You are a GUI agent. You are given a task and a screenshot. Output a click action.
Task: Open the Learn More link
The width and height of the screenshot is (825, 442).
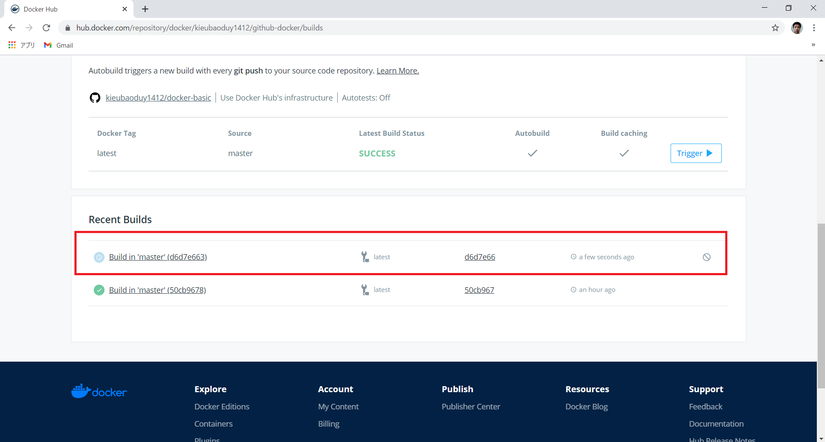397,71
